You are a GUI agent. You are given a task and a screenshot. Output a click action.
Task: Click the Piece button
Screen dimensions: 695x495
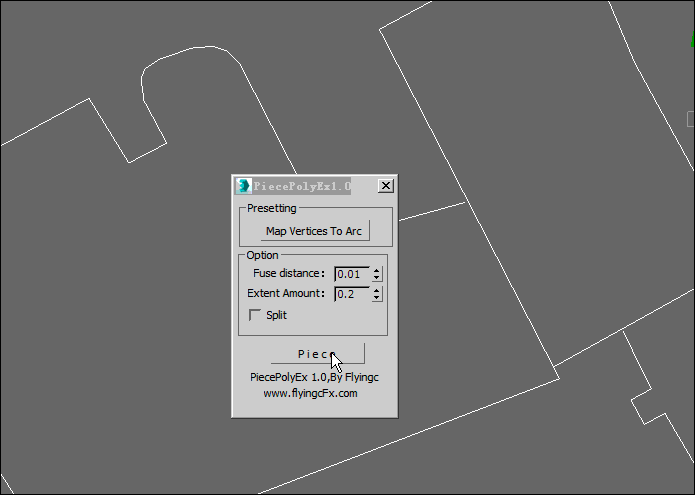coord(317,354)
